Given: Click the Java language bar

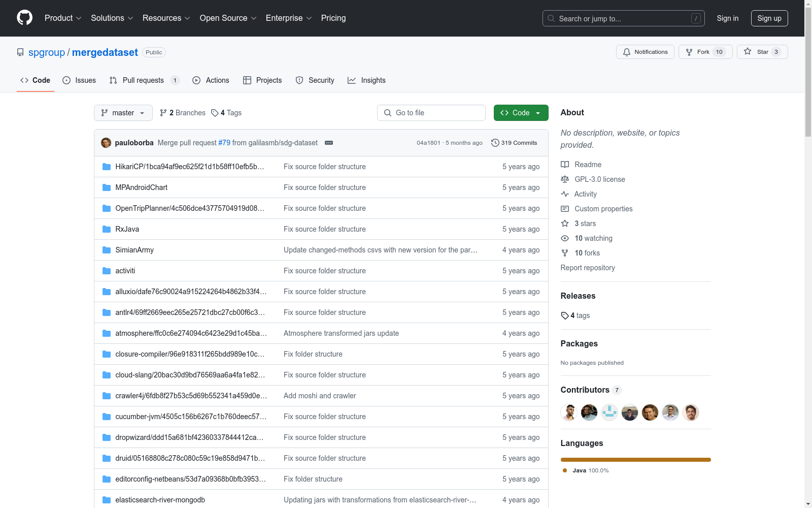Looking at the screenshot, I should (636, 460).
